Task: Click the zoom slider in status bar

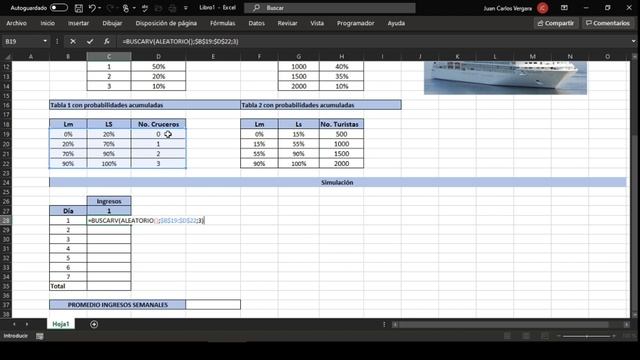Action: tap(587, 336)
